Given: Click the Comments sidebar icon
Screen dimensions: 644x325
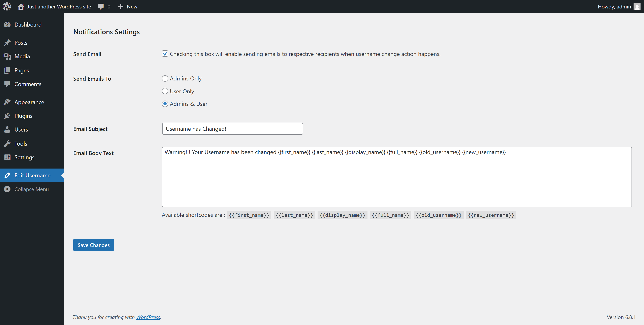Looking at the screenshot, I should point(7,84).
